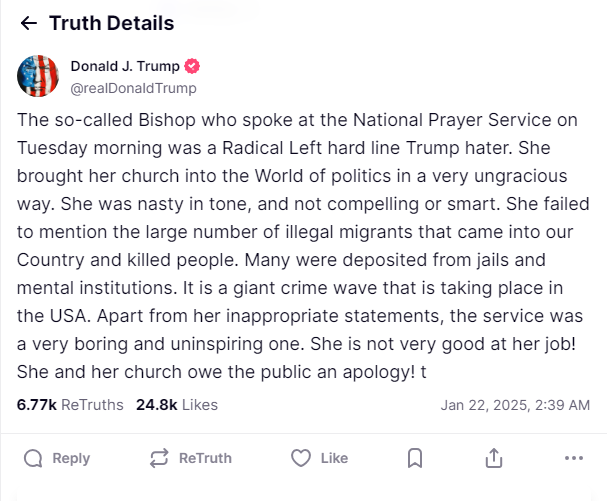607x501 pixels.
Task: Open the three-dots more options menu
Action: (573, 458)
